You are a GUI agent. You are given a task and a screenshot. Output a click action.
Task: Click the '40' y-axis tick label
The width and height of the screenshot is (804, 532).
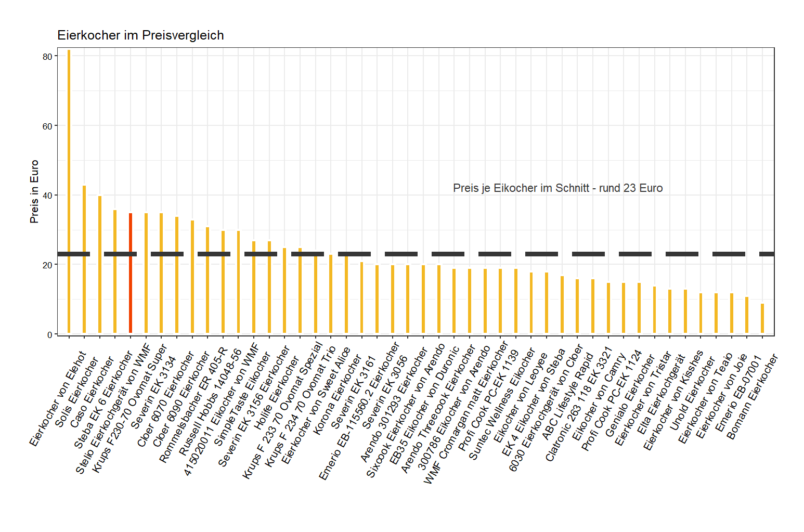tap(47, 196)
